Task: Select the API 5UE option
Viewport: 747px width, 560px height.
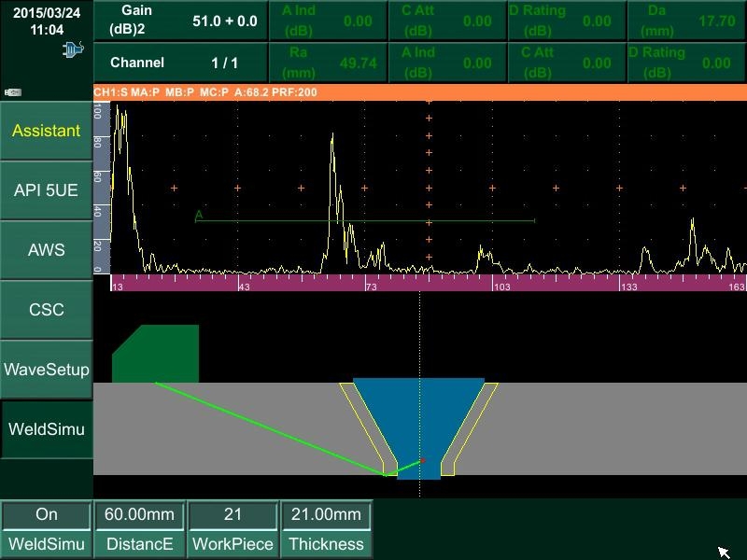Action: pos(47,190)
